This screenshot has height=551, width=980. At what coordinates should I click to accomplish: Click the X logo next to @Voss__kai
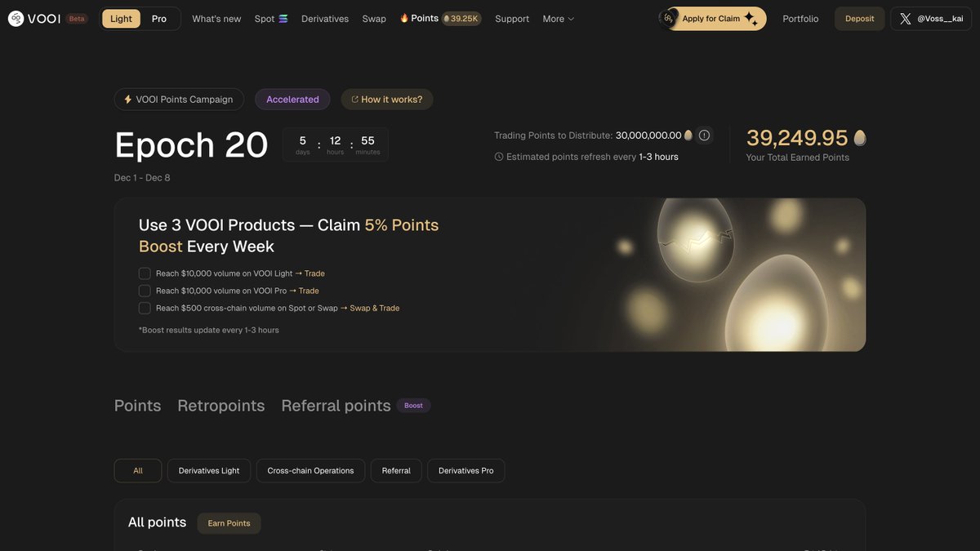[905, 19]
